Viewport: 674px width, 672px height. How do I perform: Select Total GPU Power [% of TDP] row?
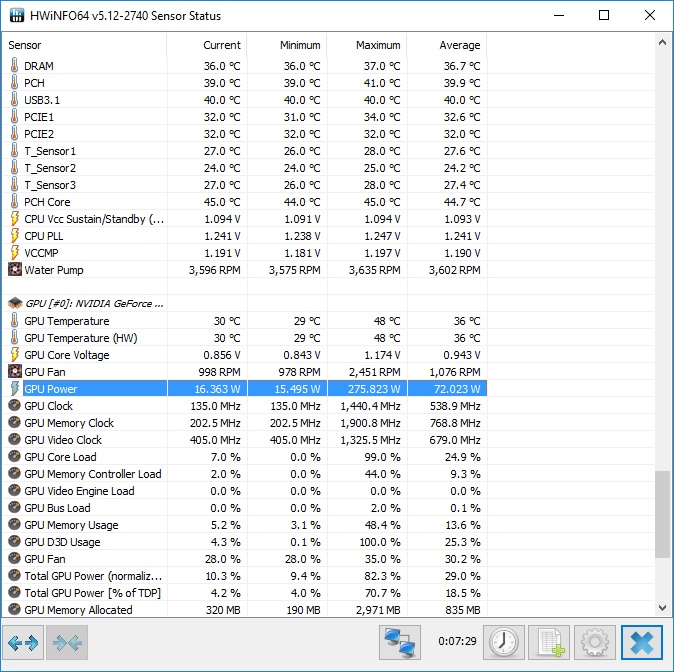(x=245, y=592)
